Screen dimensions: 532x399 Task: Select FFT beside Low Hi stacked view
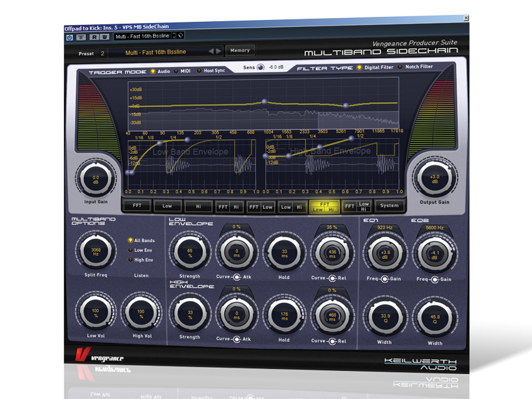[357, 206]
